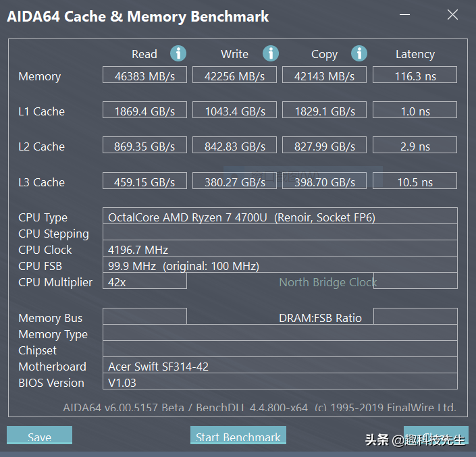
Task: Click L2 Cache Write 842.83 GB/s field
Action: (235, 146)
